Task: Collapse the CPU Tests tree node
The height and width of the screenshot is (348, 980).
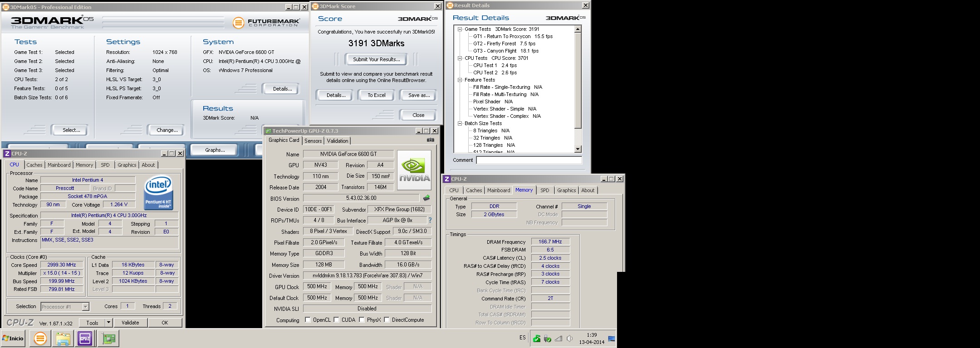Action: pos(460,58)
